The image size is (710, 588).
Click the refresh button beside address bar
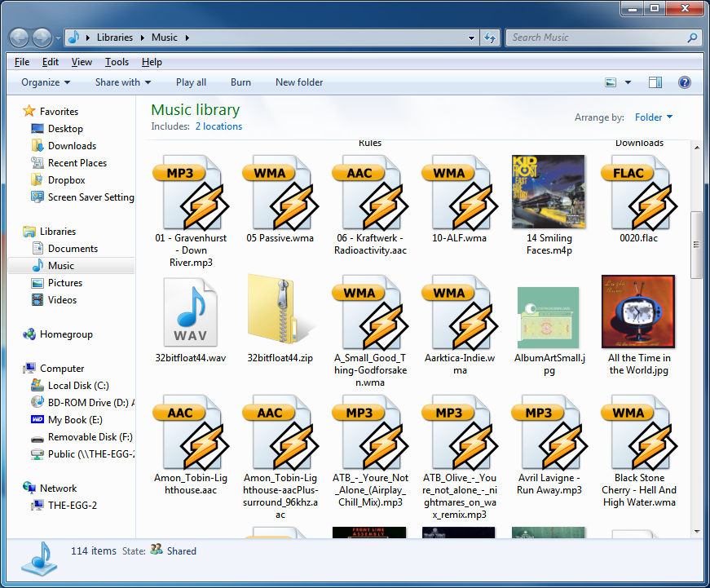click(x=490, y=38)
